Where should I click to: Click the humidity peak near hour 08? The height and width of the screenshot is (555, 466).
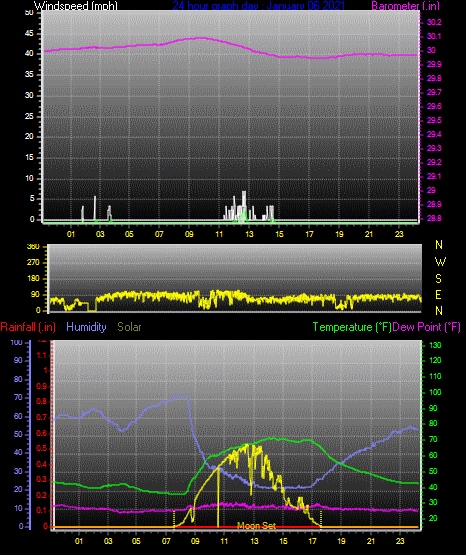tap(182, 396)
